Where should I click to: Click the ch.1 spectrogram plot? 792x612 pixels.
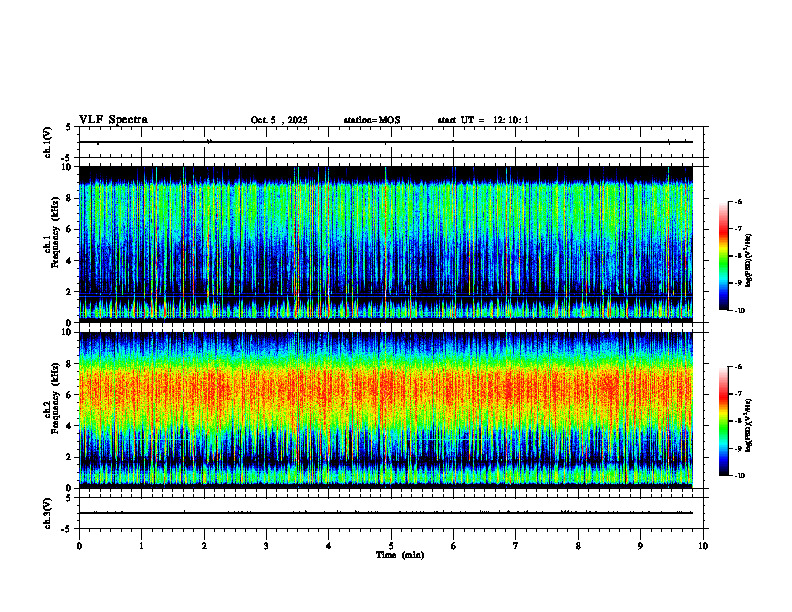click(386, 244)
